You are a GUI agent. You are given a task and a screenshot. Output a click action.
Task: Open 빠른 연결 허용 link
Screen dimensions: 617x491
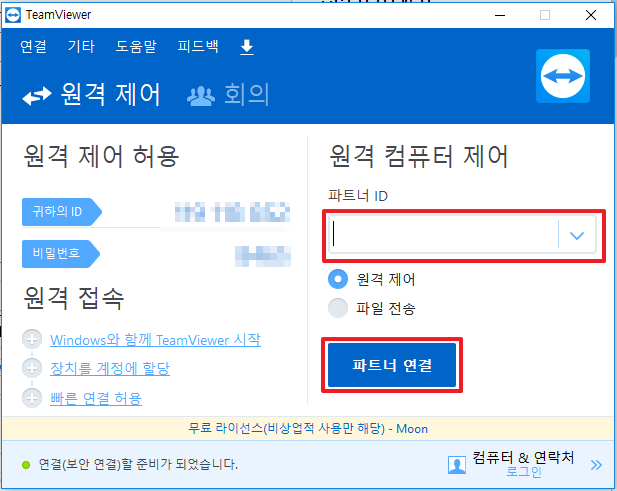(96, 399)
